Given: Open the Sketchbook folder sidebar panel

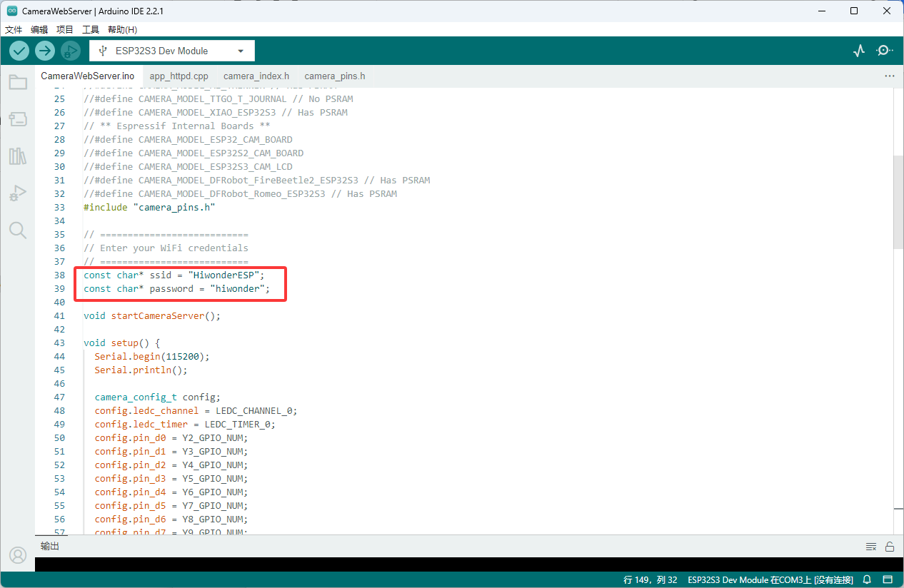Looking at the screenshot, I should click(18, 82).
